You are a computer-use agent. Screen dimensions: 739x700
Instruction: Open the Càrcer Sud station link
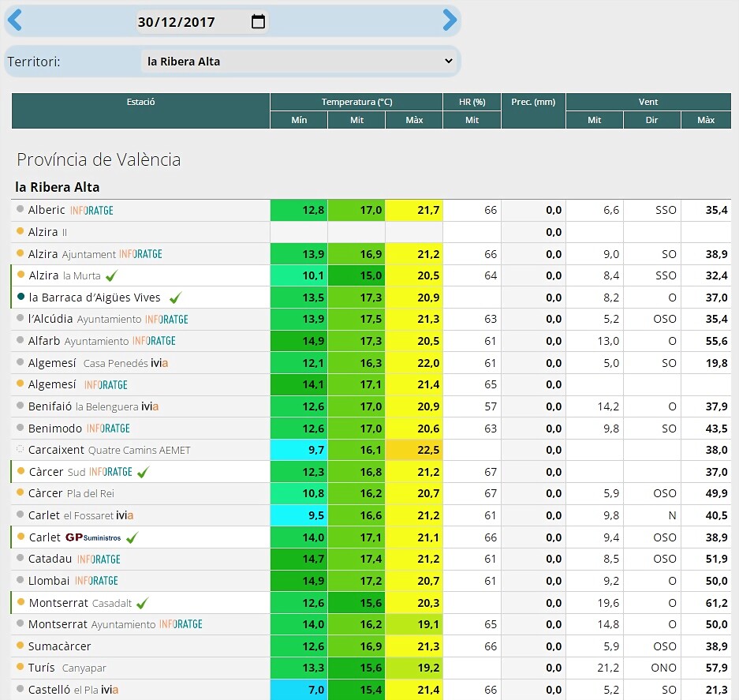click(x=57, y=472)
